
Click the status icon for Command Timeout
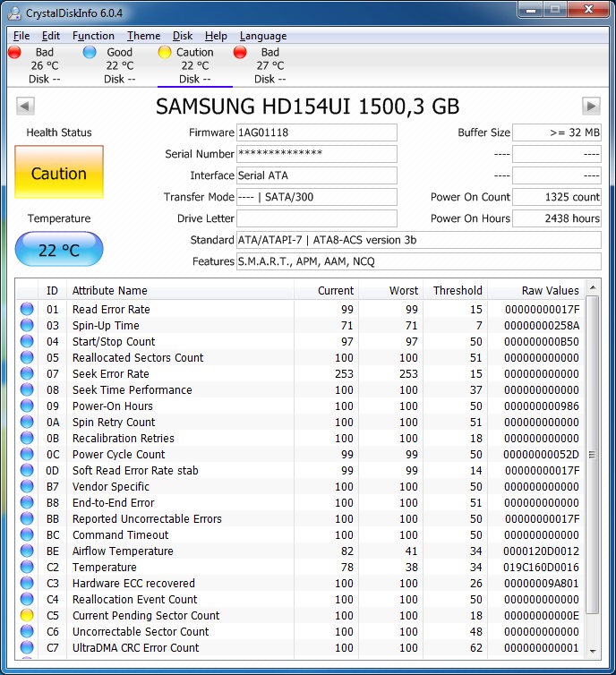click(27, 534)
